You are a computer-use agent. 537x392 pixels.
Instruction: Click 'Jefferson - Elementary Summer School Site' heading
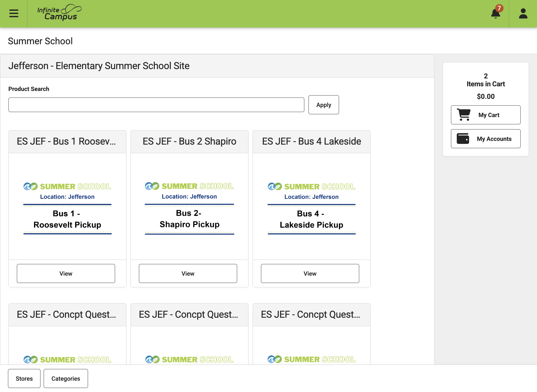point(99,66)
